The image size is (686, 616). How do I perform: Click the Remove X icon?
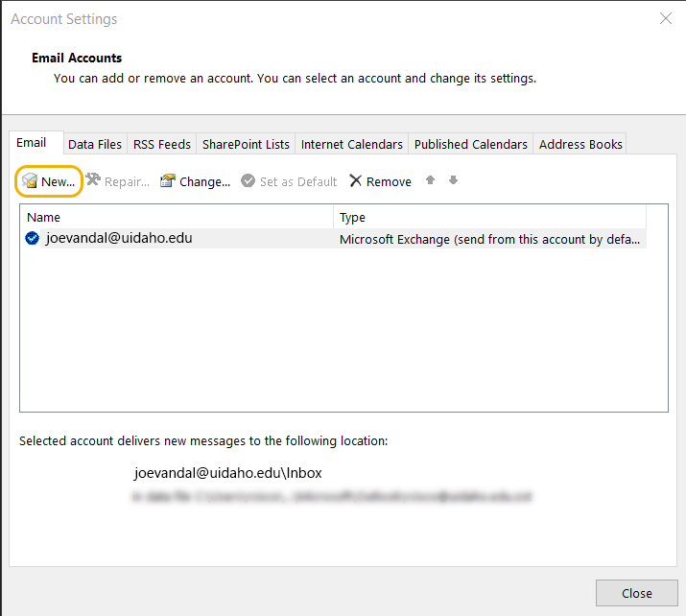pos(356,181)
